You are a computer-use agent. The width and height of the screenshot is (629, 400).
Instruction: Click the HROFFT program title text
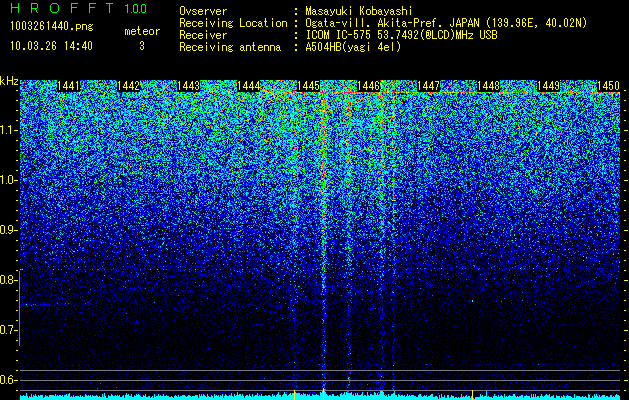[63, 8]
